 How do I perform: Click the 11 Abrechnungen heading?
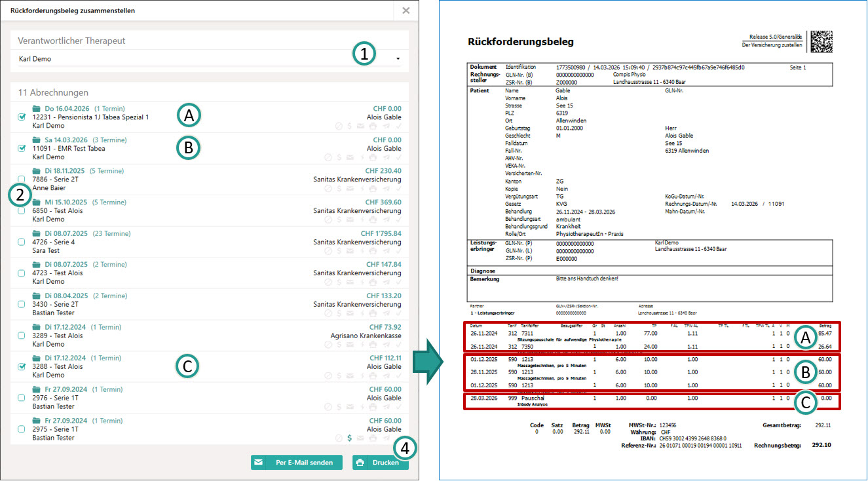(53, 92)
